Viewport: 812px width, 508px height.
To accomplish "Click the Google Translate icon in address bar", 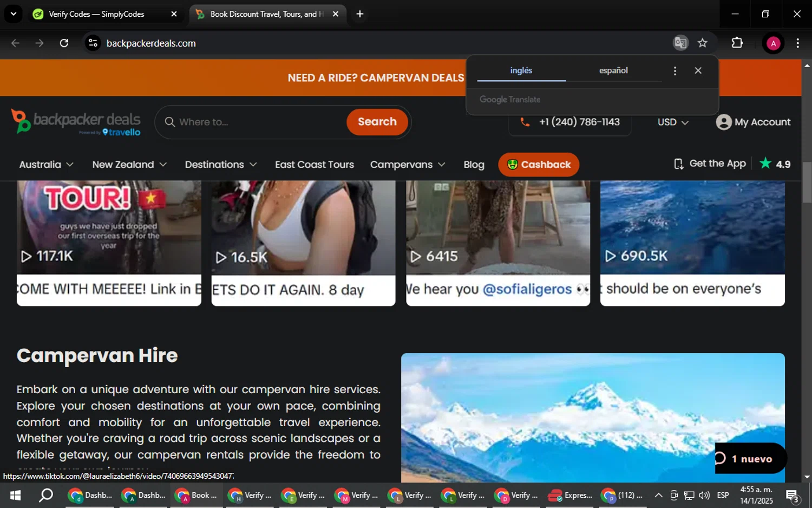I will pyautogui.click(x=680, y=43).
